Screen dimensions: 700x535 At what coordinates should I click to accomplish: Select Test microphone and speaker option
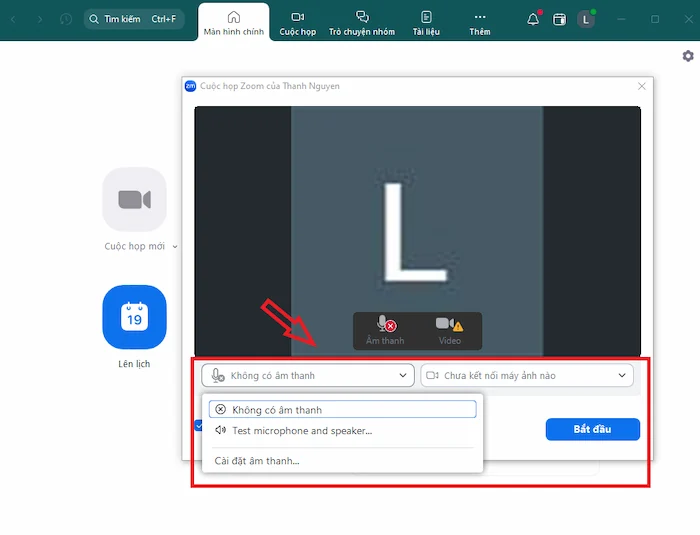[301, 431]
